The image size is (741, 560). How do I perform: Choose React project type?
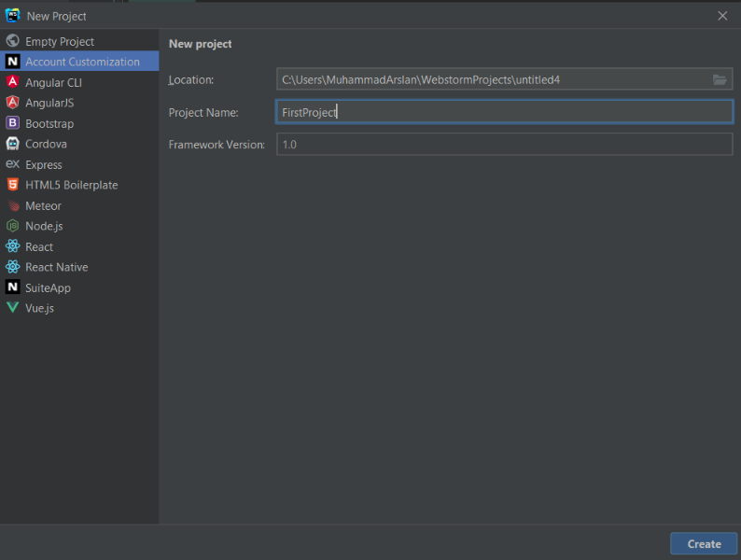[79, 246]
